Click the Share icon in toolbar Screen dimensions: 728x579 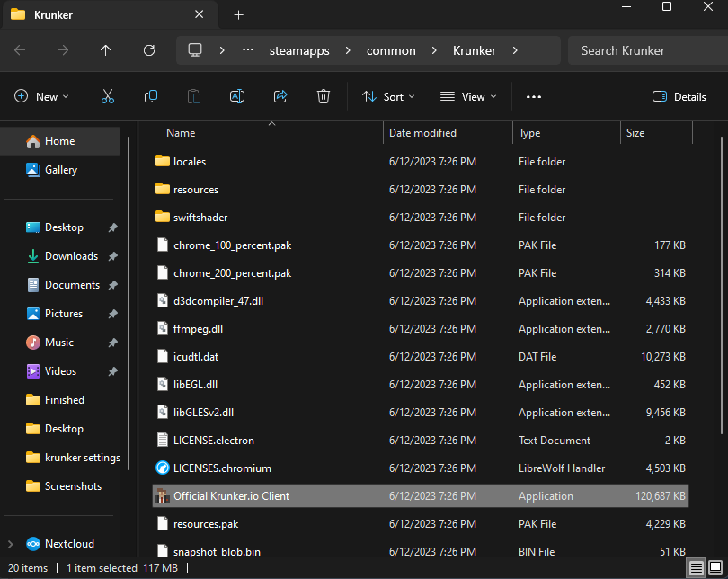pos(280,96)
